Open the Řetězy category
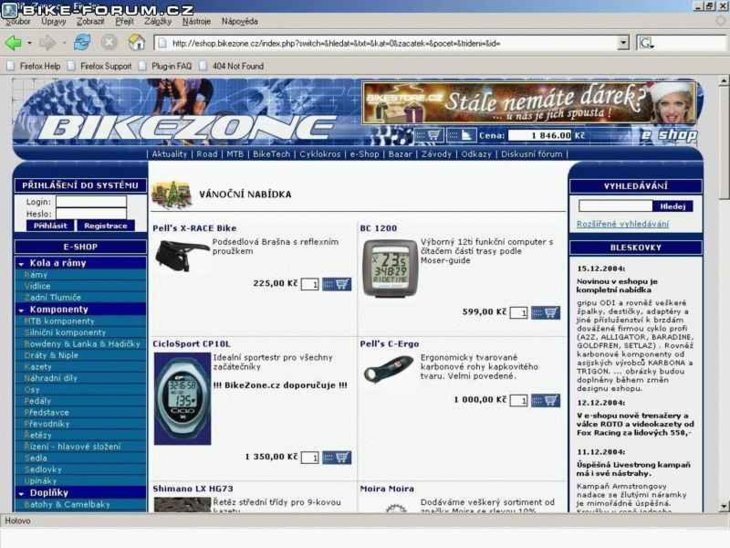 [38, 435]
